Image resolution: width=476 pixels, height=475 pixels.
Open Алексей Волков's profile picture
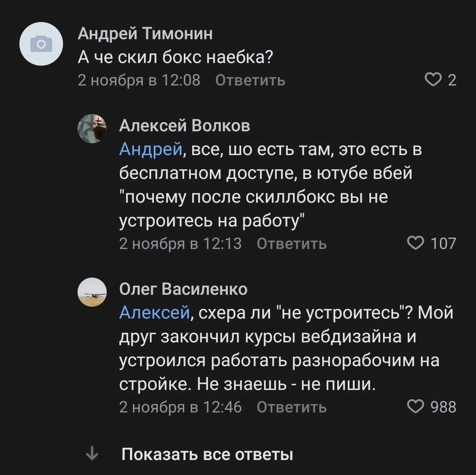pos(93,127)
